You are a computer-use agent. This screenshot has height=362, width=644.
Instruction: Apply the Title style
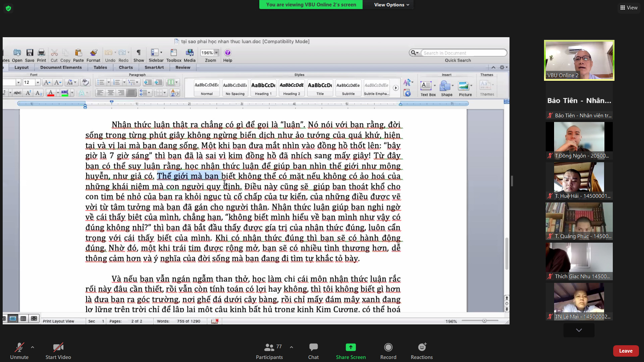[x=320, y=88]
